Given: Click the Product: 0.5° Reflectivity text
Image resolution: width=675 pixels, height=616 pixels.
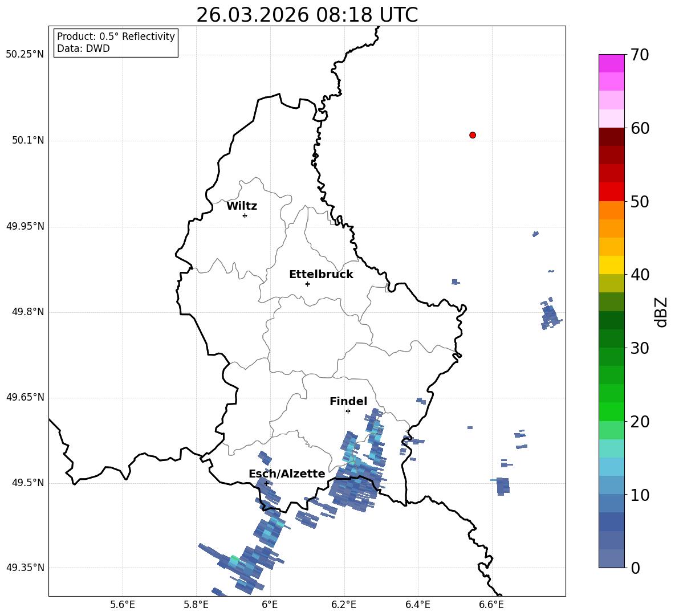Looking at the screenshot, I should 116,36.
